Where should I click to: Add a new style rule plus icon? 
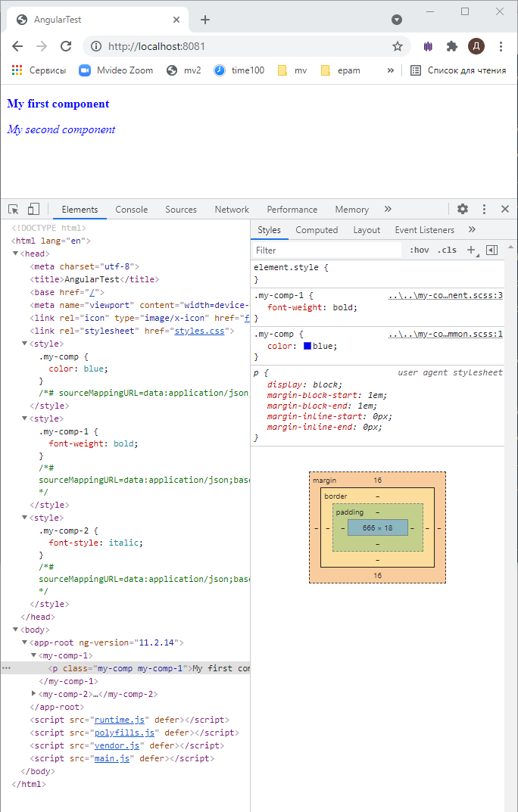click(x=471, y=250)
